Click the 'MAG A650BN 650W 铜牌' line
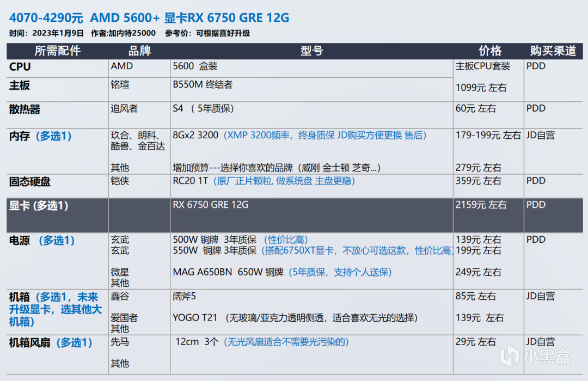 228,272
